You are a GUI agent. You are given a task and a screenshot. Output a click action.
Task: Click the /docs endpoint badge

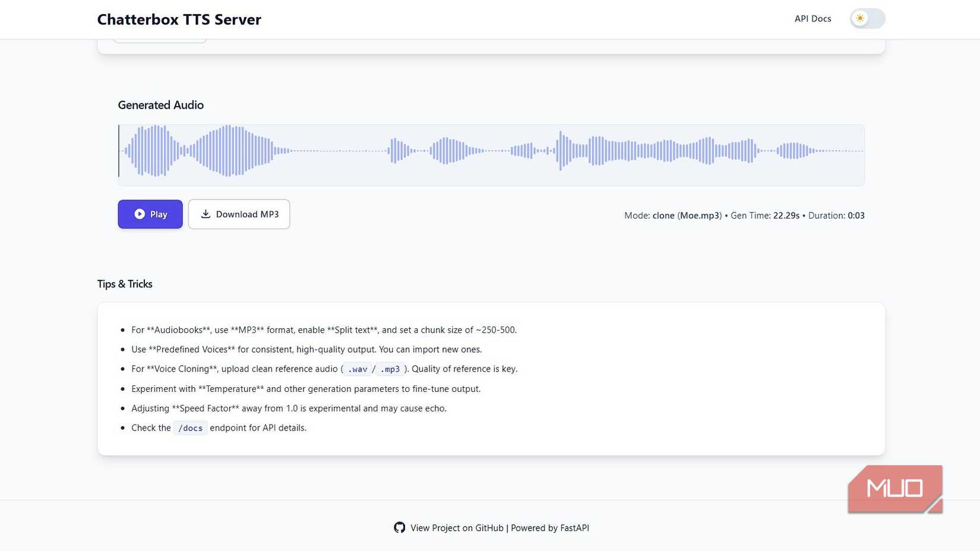[190, 427]
